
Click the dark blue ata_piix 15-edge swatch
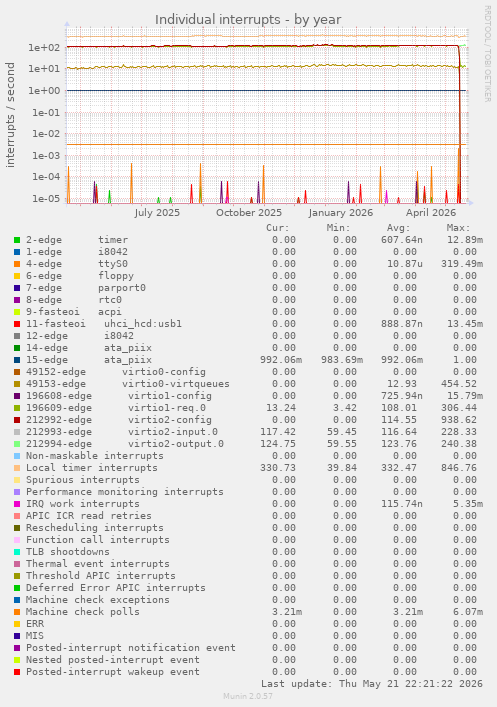tap(17, 360)
